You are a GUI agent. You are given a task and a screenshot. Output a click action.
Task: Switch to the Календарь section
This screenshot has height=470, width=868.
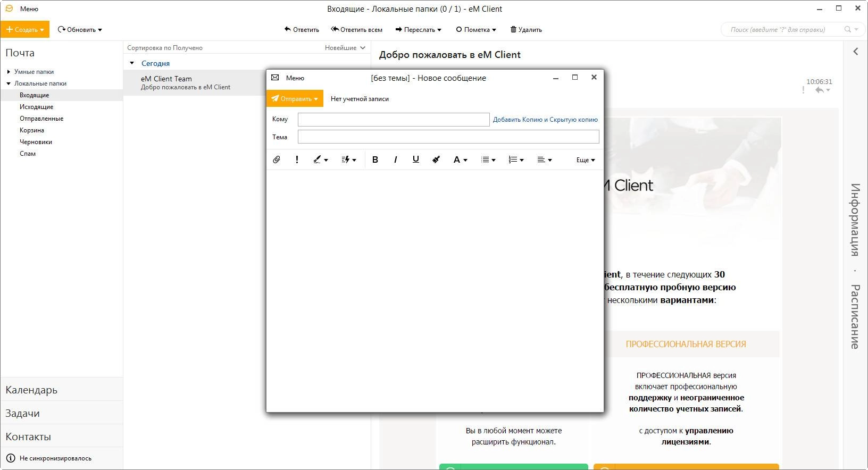pyautogui.click(x=62, y=390)
